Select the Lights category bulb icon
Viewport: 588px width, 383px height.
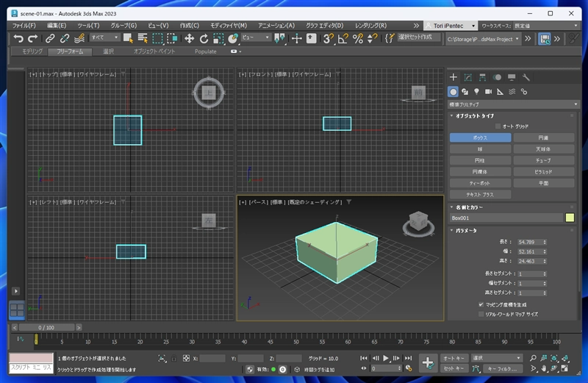tap(476, 92)
